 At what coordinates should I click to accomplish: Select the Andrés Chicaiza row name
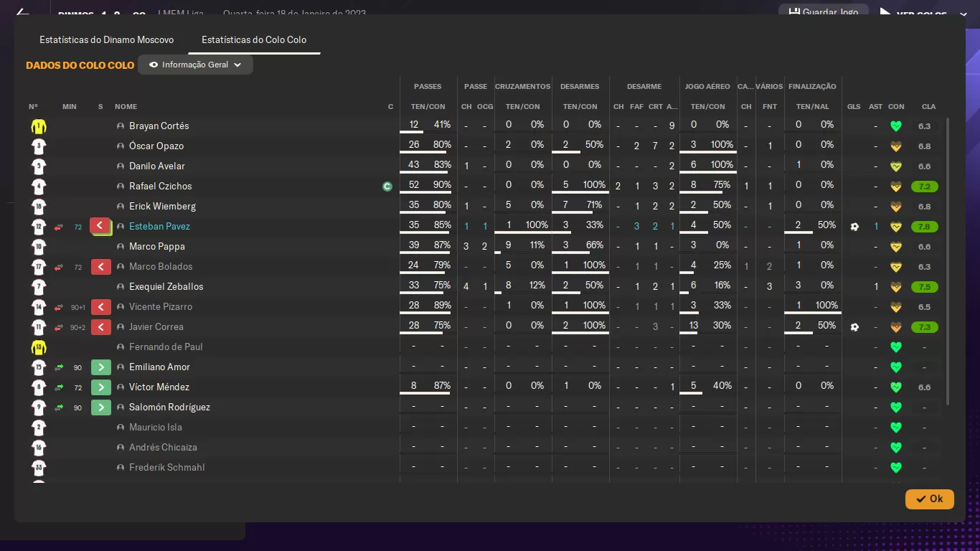[x=163, y=448]
